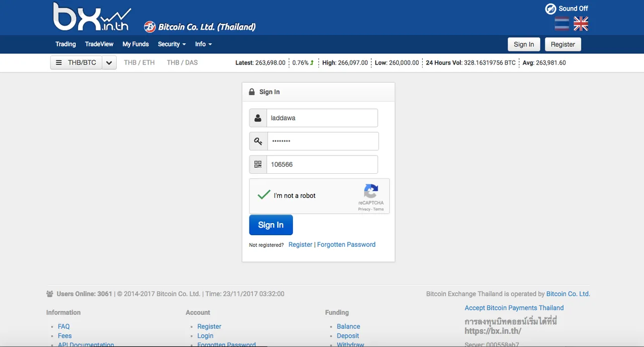
Task: Switch language with the UK flag
Action: tap(581, 24)
